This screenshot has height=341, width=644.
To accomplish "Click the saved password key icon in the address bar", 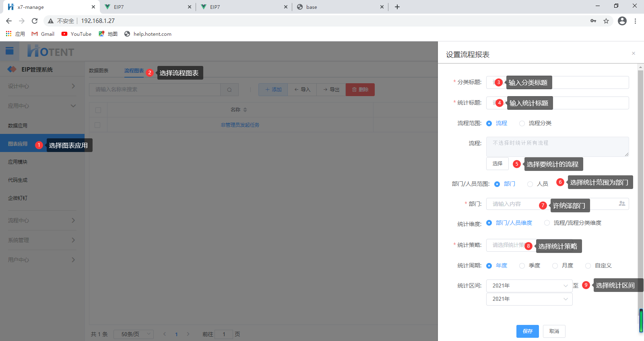I will click(x=593, y=21).
